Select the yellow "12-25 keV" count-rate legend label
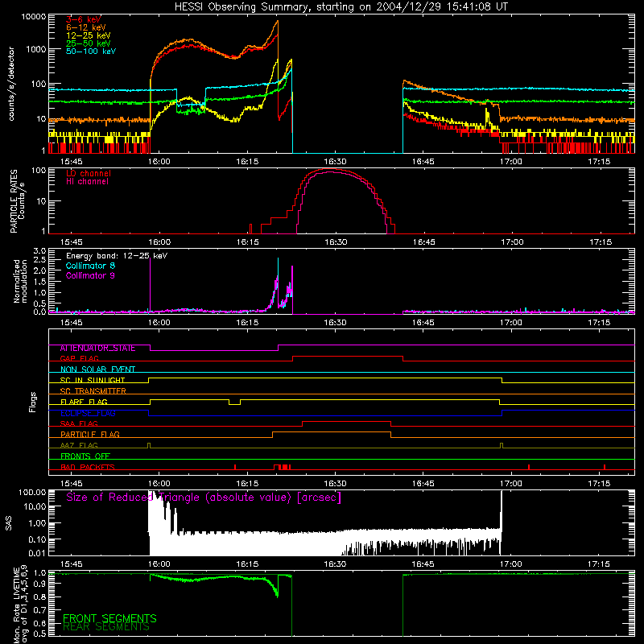The image size is (644, 644). 88,35
